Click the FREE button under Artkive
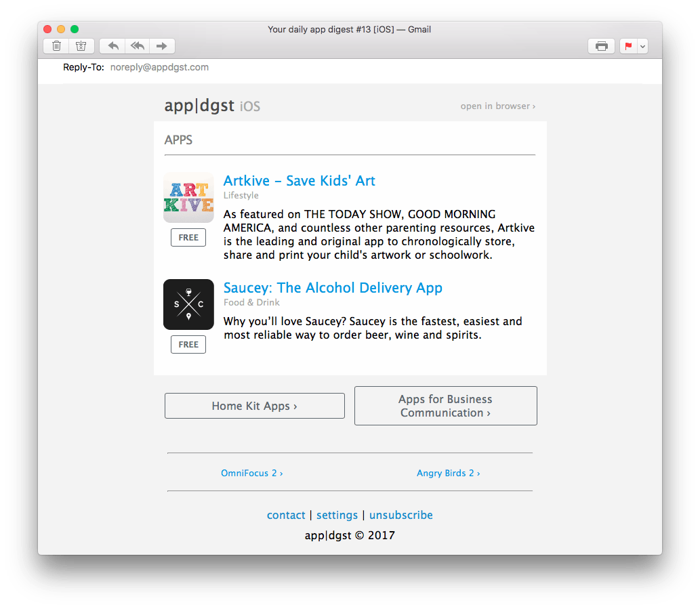This screenshot has height=609, width=700. click(x=188, y=237)
